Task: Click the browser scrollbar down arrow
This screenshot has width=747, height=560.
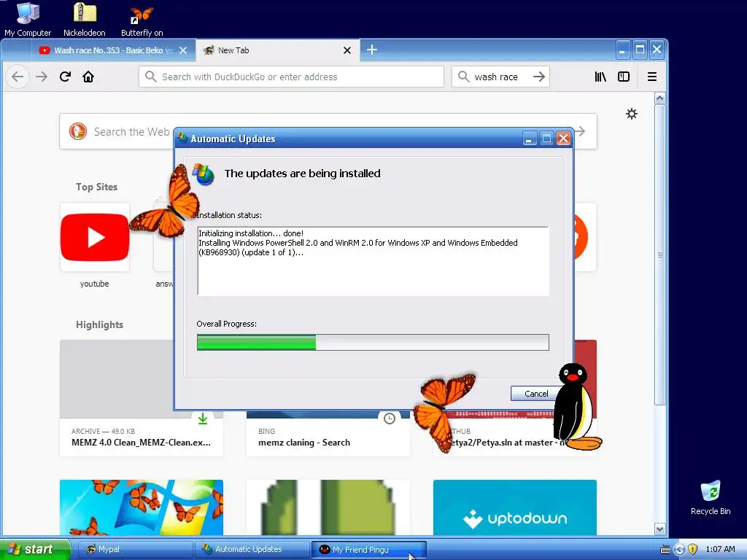Action: 659,529
